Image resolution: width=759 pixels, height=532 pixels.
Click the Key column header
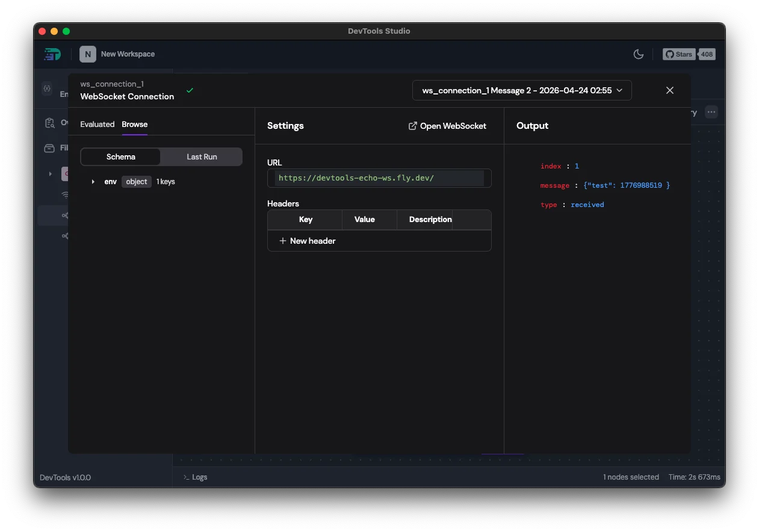[x=305, y=220]
